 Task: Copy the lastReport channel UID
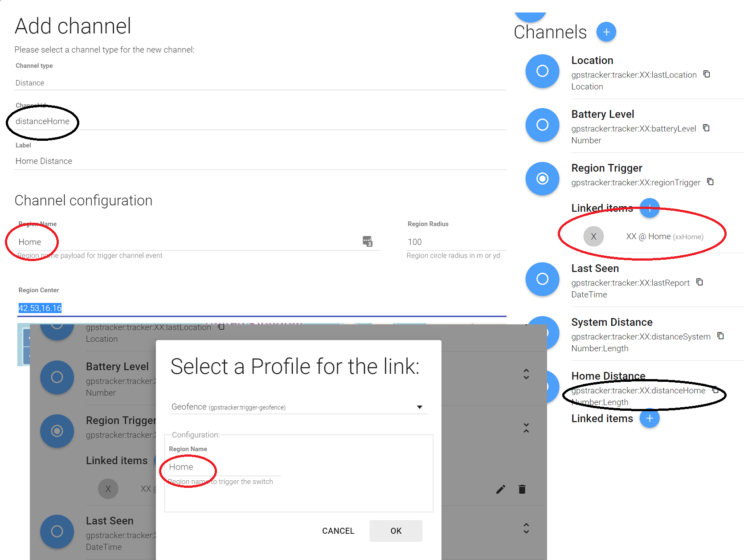click(x=700, y=282)
